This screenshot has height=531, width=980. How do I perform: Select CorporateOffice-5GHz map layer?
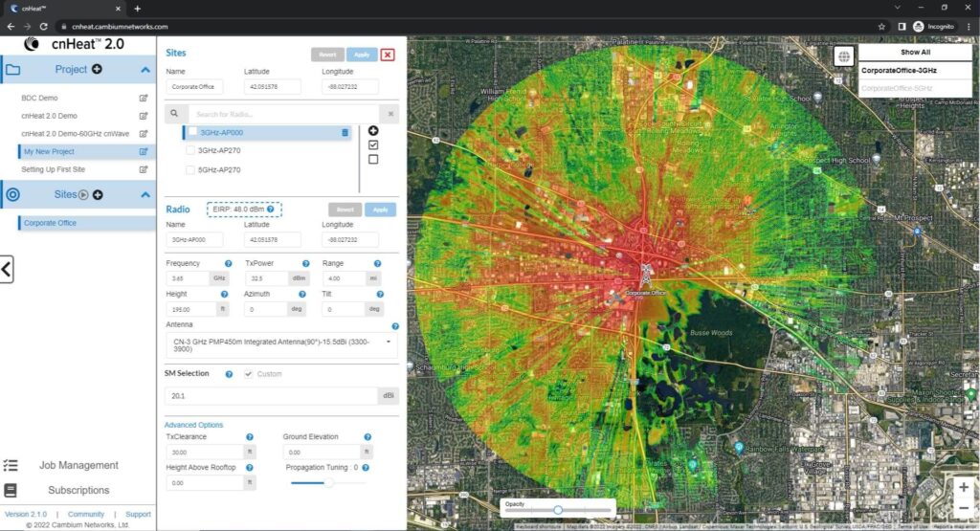click(x=915, y=88)
